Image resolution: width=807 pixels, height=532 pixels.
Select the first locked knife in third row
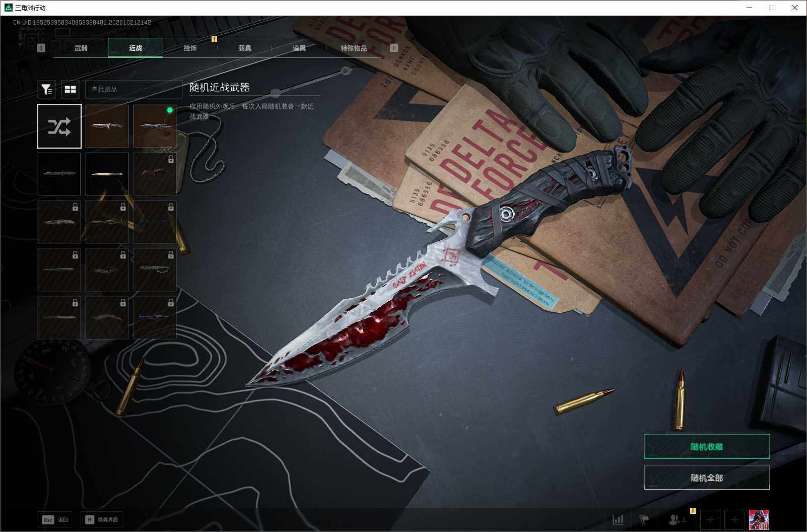(59, 222)
